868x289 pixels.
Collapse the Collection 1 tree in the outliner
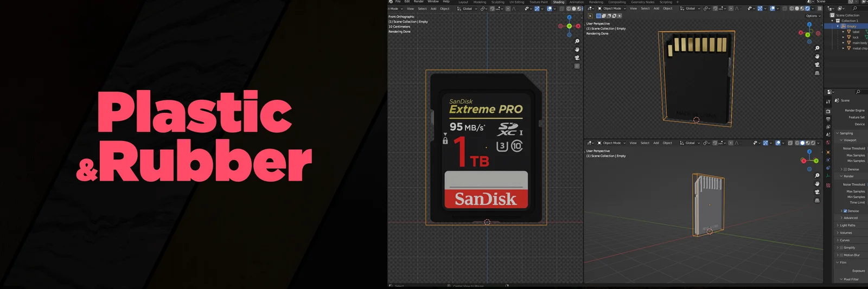click(x=833, y=21)
